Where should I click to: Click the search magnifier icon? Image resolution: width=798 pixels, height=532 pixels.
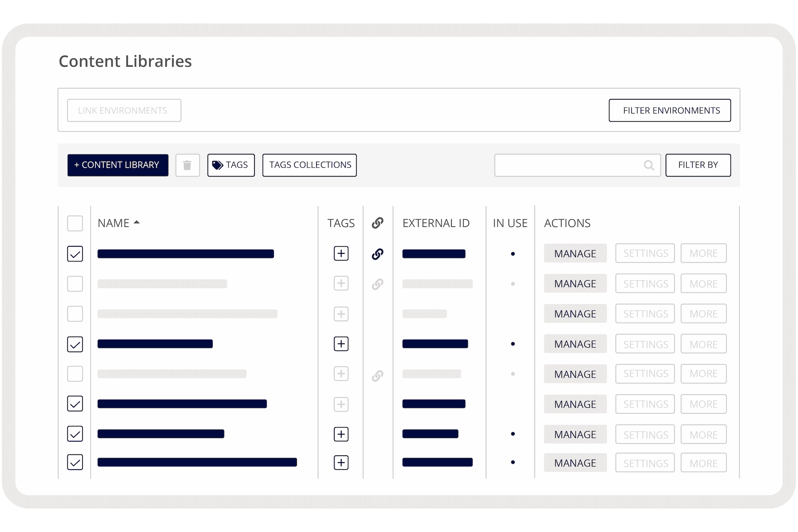[648, 165]
